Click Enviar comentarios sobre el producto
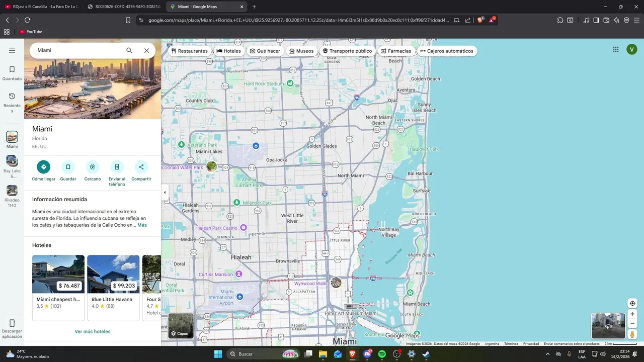This screenshot has width=644, height=362. (572, 344)
